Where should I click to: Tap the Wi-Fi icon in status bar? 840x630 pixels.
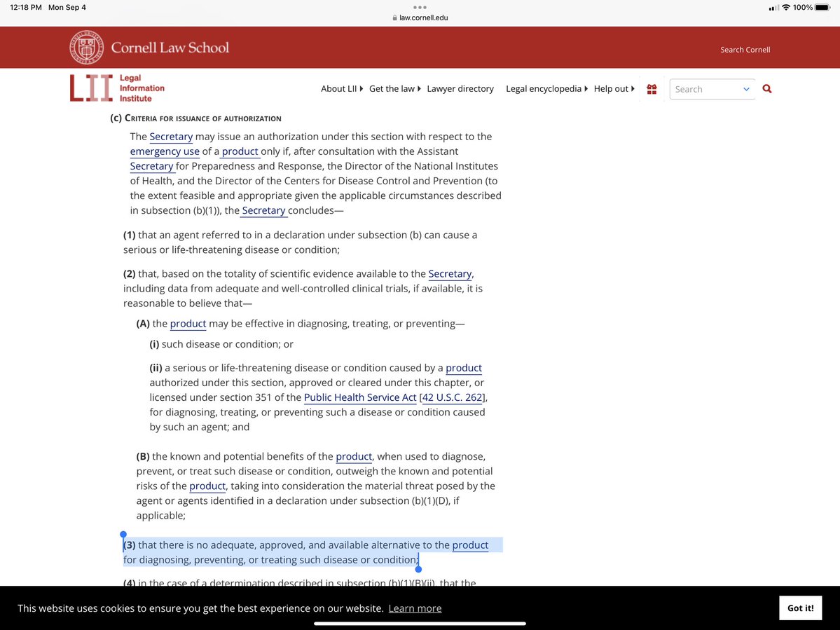click(x=785, y=8)
